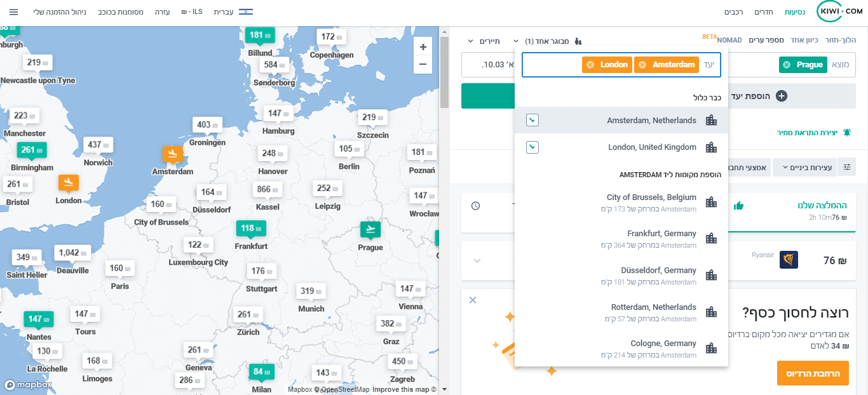Image resolution: width=868 pixels, height=395 pixels.
Task: Zoom in on the map
Action: [x=423, y=47]
